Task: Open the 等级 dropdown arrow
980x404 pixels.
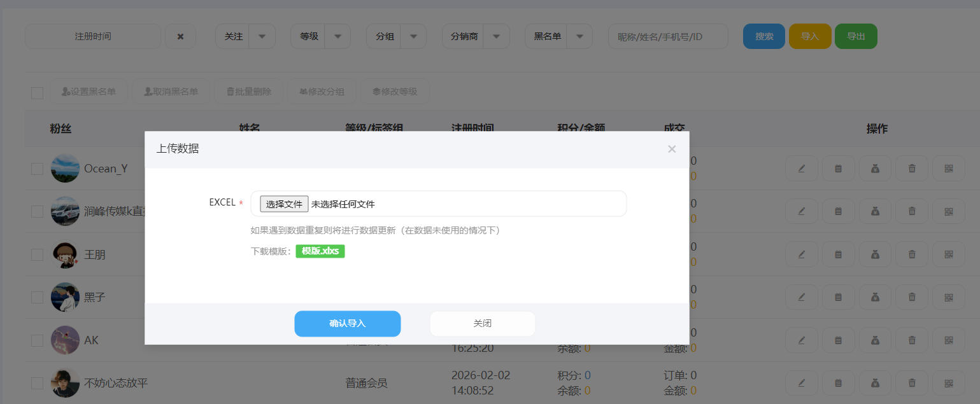Action: [337, 37]
